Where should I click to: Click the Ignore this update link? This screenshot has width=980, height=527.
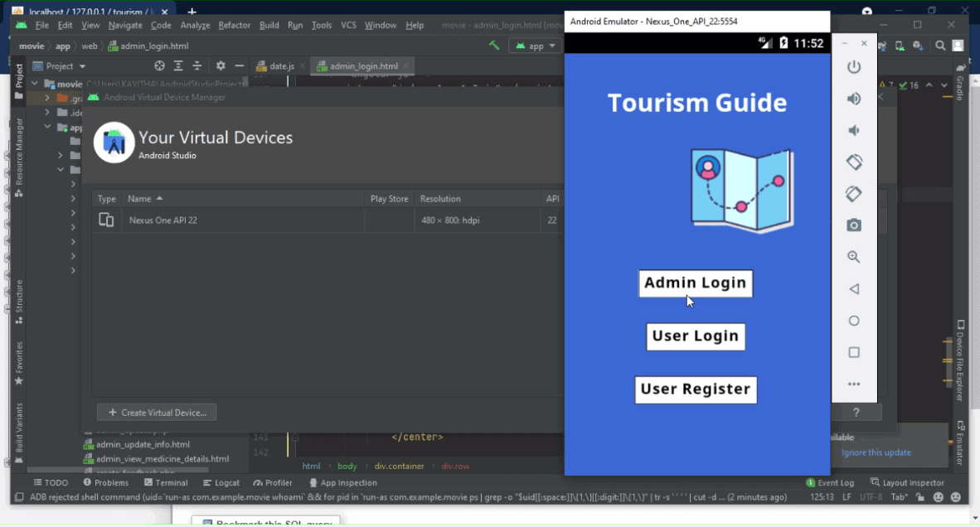coord(876,452)
